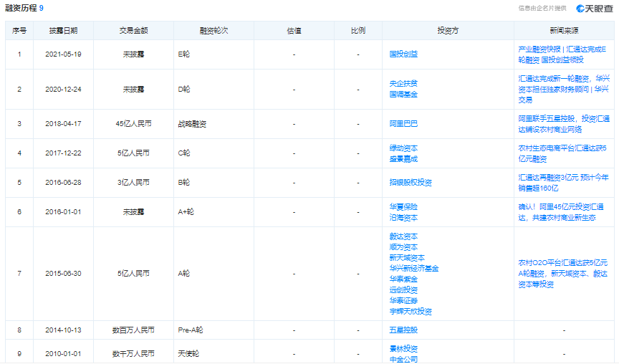The image size is (619, 364).
Task: Open investor link 央企扶贫
Action: [403, 84]
